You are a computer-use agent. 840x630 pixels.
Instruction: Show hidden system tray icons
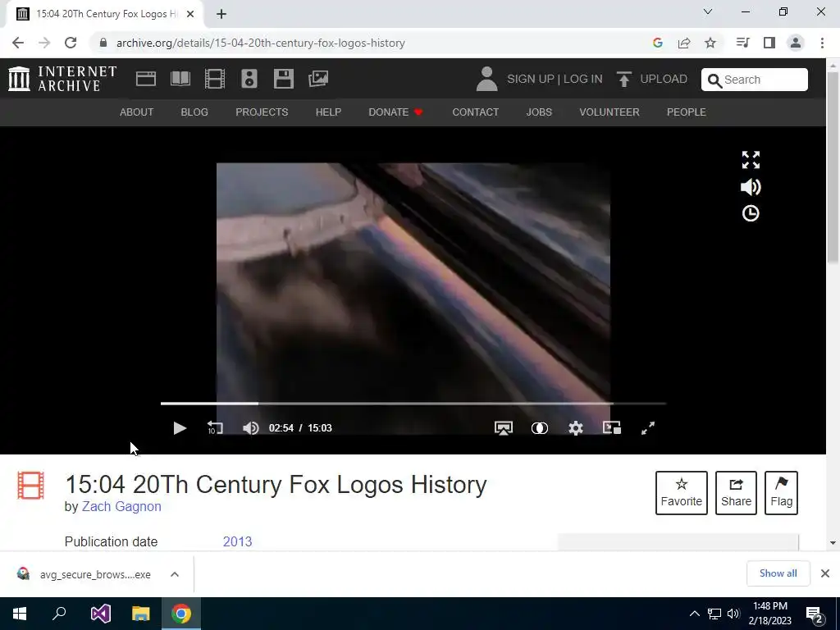point(694,614)
